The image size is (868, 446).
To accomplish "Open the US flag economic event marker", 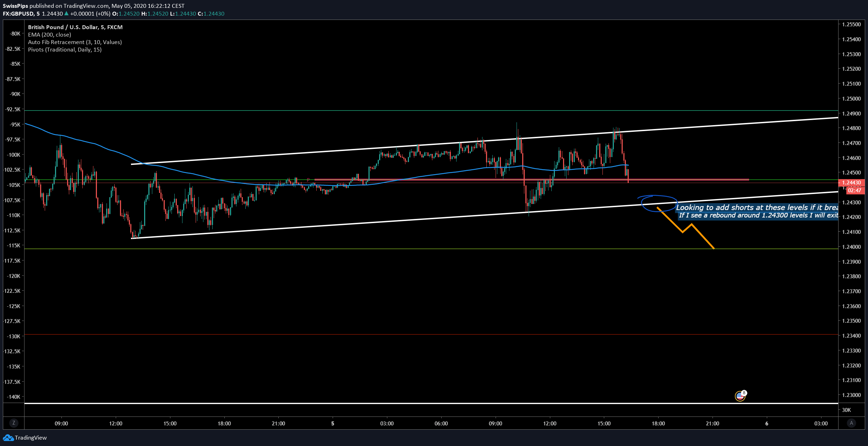I will (x=740, y=396).
